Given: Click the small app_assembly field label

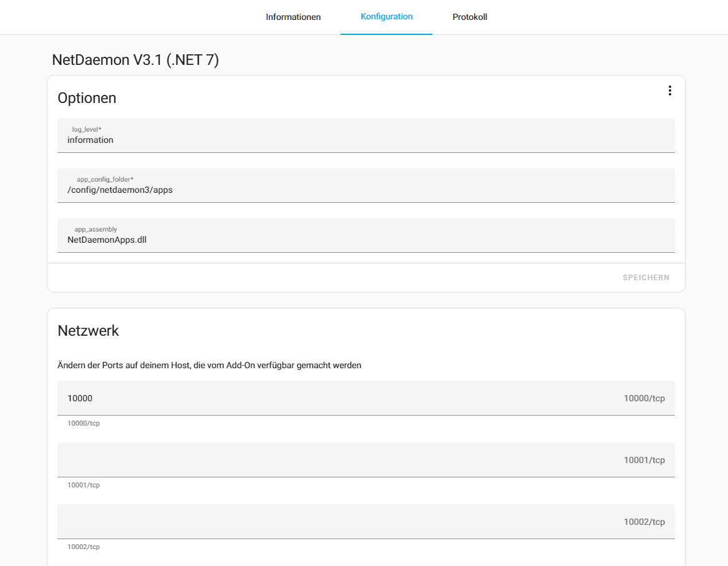Looking at the screenshot, I should [x=95, y=229].
